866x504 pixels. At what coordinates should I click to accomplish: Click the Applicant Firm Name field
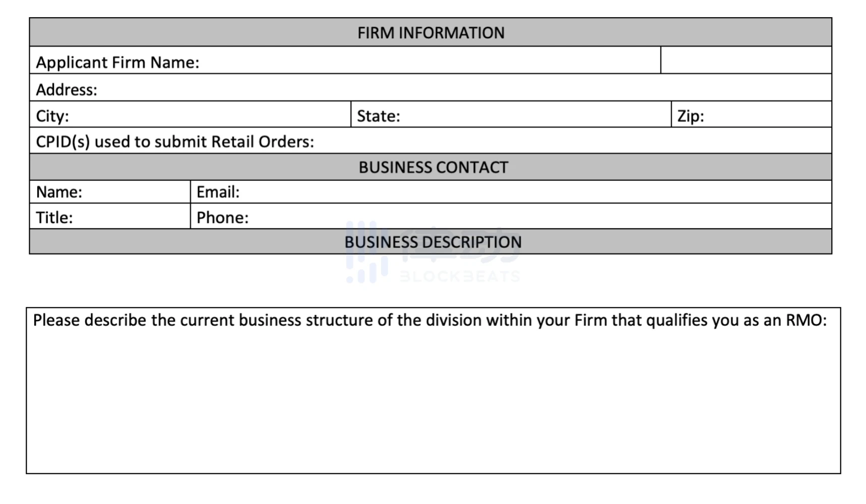(x=428, y=61)
